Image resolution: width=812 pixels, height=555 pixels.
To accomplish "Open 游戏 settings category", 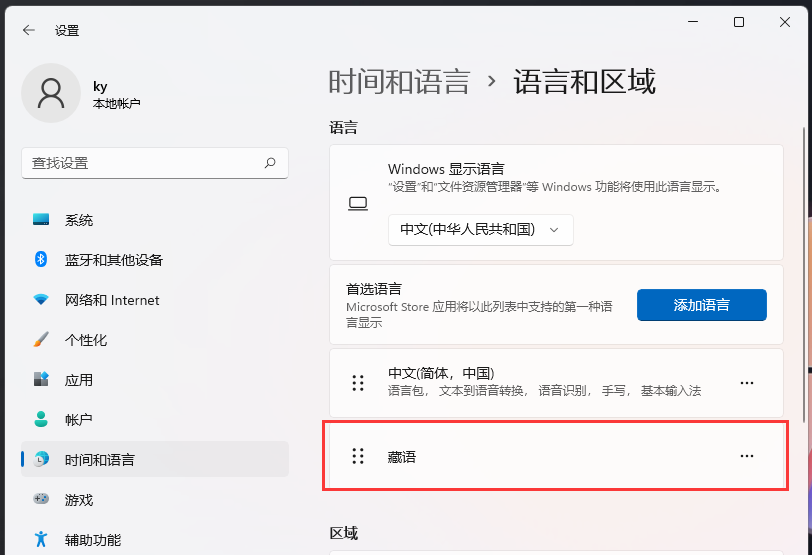I will pos(155,500).
